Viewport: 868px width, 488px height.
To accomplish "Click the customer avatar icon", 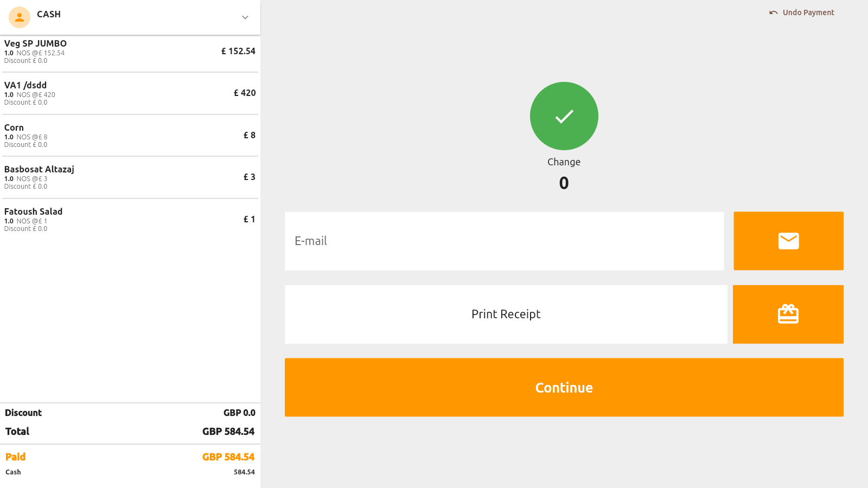I will (x=20, y=17).
